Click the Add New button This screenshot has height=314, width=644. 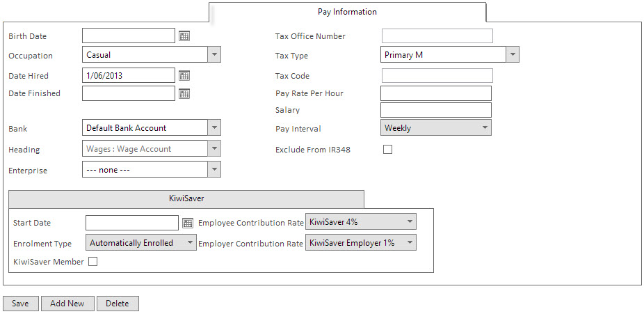[67, 304]
